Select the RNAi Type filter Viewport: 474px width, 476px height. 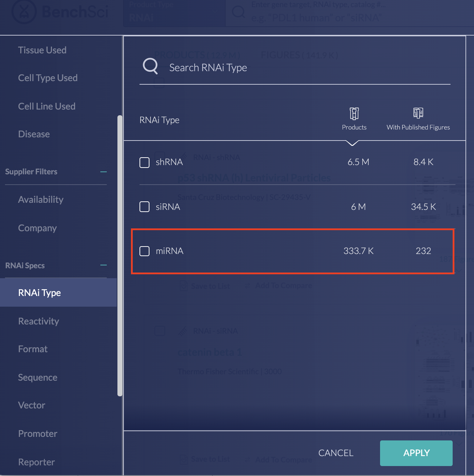(58, 292)
